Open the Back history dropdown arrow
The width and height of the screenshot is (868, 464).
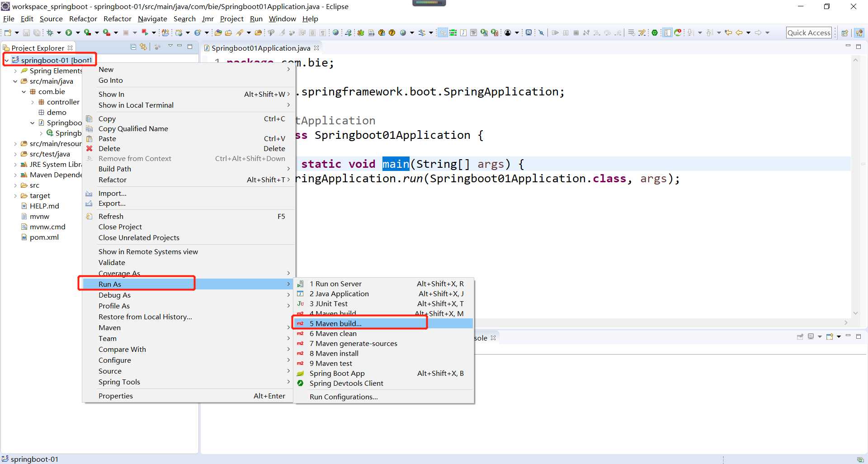pyautogui.click(x=748, y=33)
